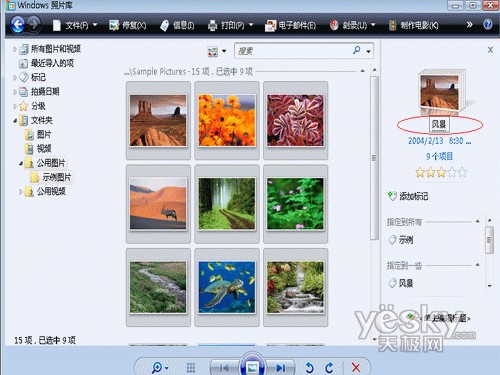This screenshot has width=500, height=375.
Task: Select 所有图片和视频 in the tree
Action: coord(56,49)
